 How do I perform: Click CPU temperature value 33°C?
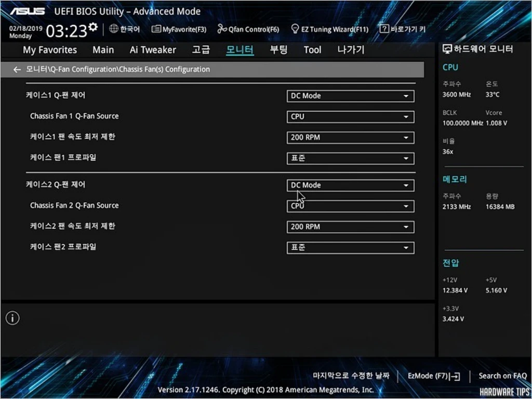(493, 95)
